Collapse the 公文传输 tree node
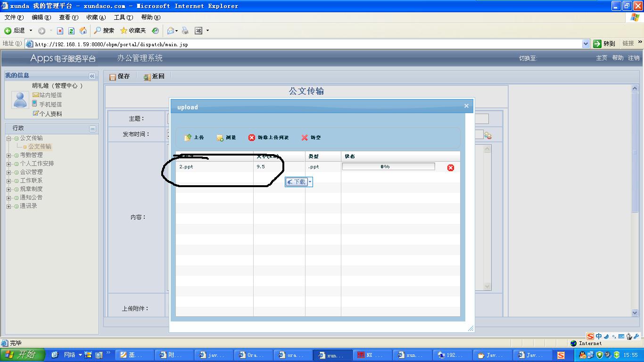This screenshot has height=362, width=644. [9, 139]
